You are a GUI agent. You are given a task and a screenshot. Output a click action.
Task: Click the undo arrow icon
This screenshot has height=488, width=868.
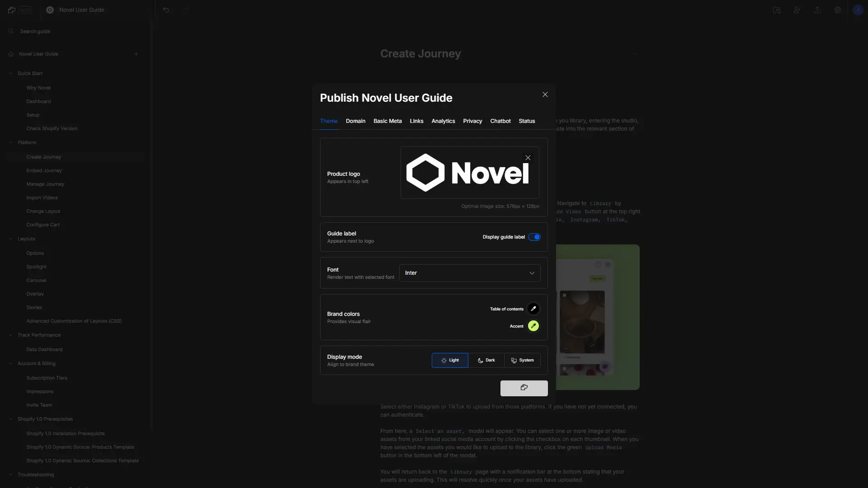[x=166, y=9]
